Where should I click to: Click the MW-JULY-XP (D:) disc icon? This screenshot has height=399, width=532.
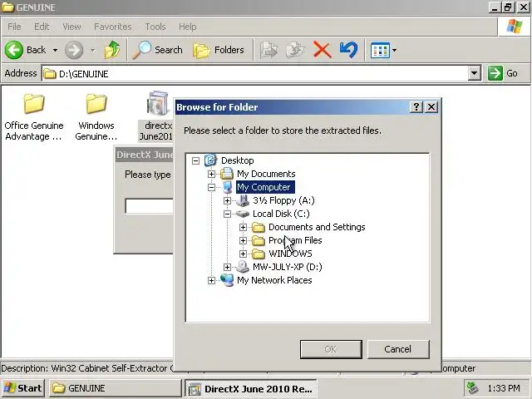pos(243,267)
